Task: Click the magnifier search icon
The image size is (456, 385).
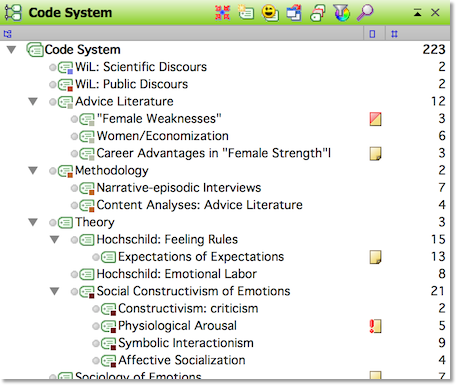Action: tap(365, 13)
